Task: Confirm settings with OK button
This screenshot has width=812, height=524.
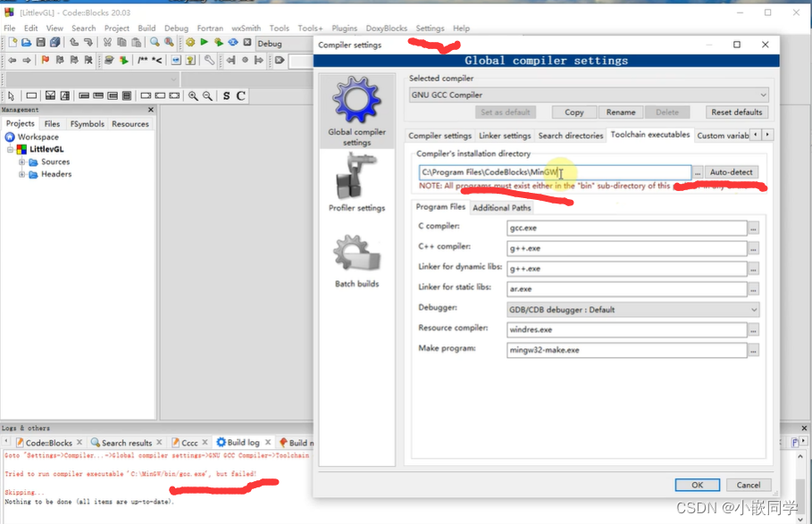Action: tap(697, 485)
